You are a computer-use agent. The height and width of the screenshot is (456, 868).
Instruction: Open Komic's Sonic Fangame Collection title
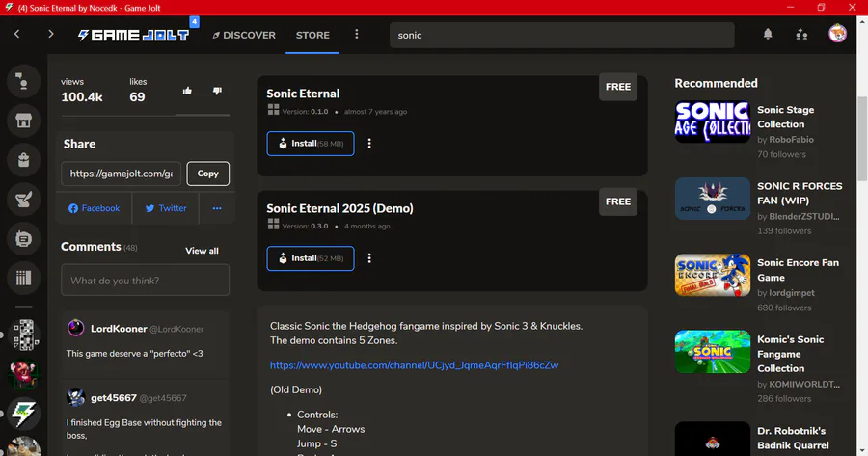[x=791, y=354]
